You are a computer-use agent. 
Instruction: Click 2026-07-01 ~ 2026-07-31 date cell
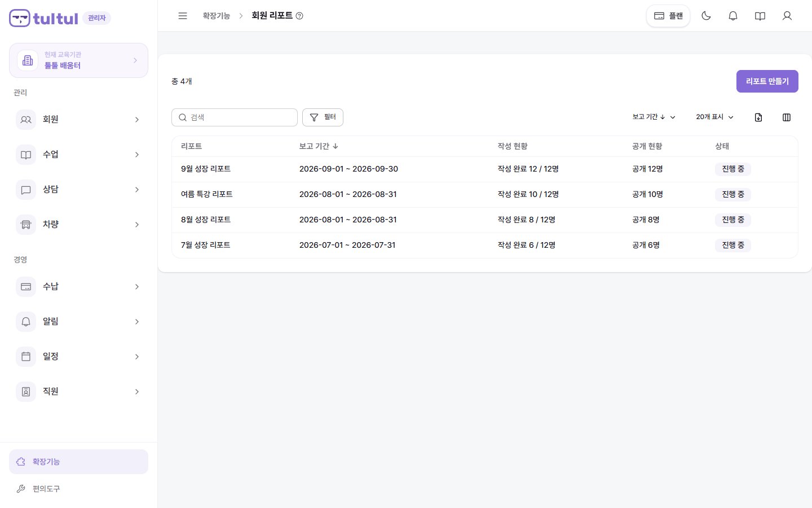[347, 245]
